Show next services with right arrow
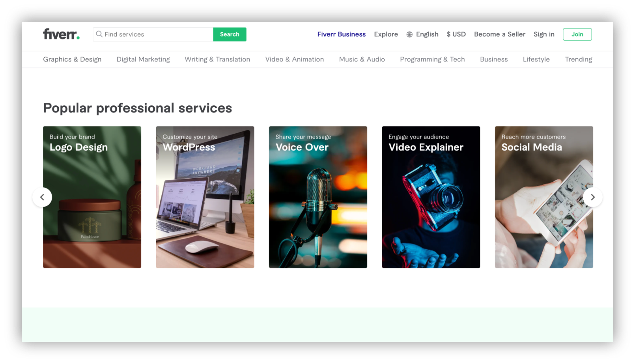 click(x=593, y=197)
